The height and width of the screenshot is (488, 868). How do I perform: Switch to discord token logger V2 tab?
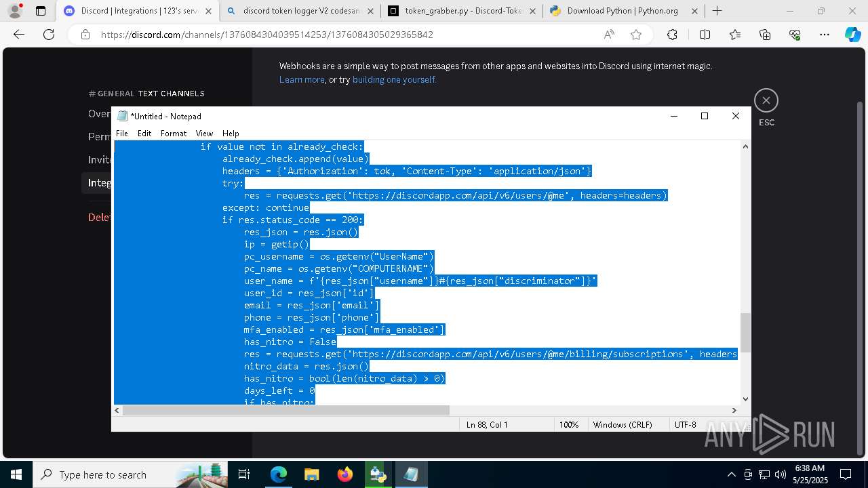(x=301, y=11)
